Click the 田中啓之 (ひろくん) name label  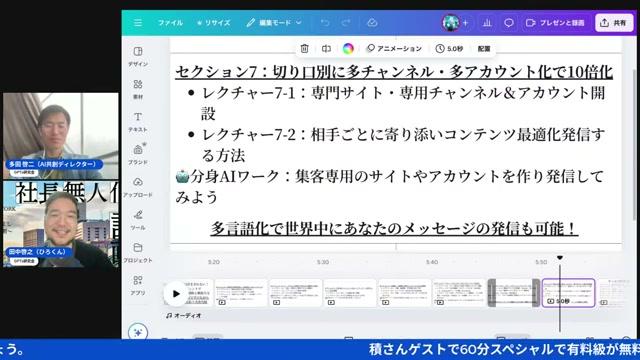[x=38, y=252]
